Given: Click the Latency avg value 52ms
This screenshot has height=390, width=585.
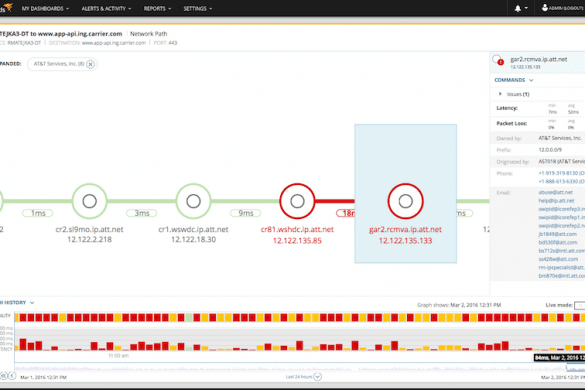Looking at the screenshot, I should click(x=573, y=112).
